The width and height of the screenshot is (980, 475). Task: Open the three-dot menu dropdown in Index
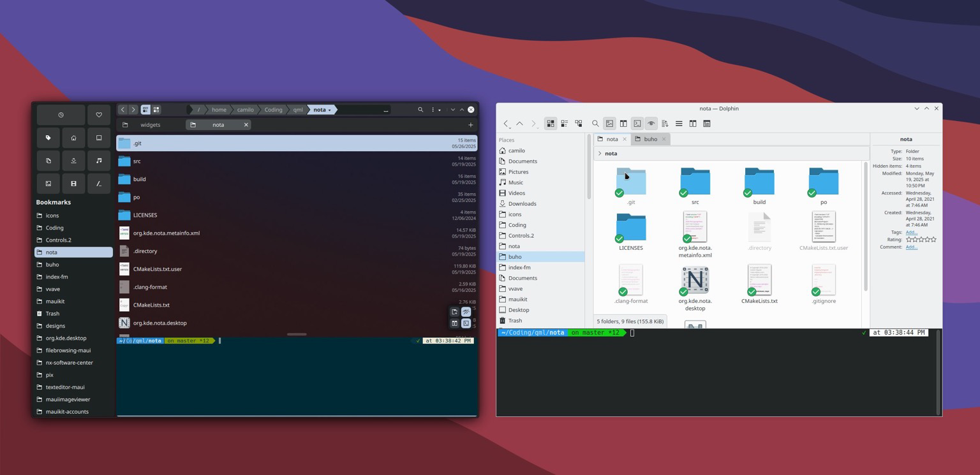point(436,110)
